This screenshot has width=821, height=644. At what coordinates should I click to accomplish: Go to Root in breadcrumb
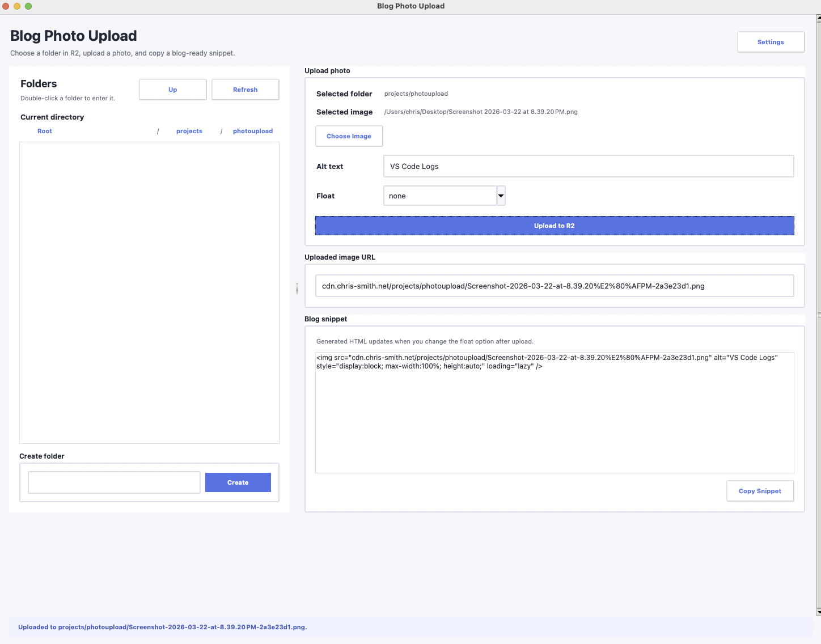tap(45, 131)
